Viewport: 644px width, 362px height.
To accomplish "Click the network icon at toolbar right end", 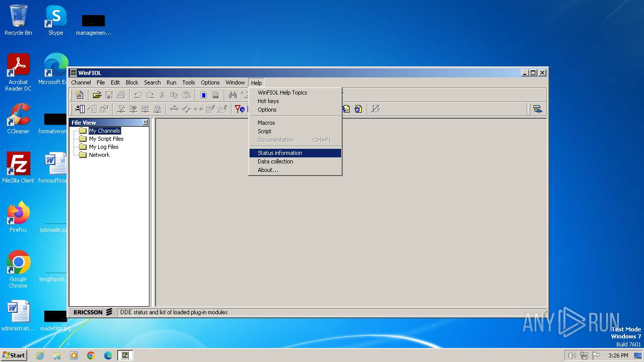I will coord(538,109).
